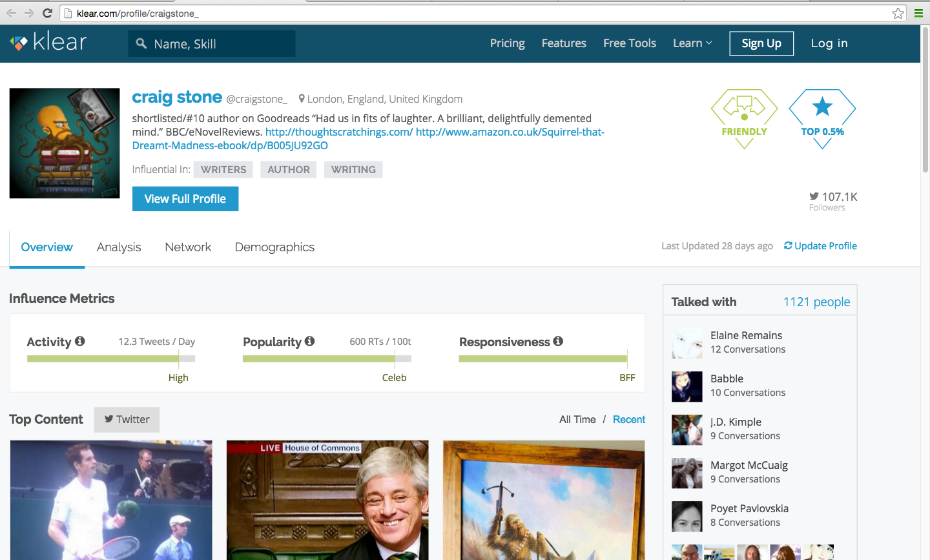Click the View Full Profile button

tap(185, 199)
